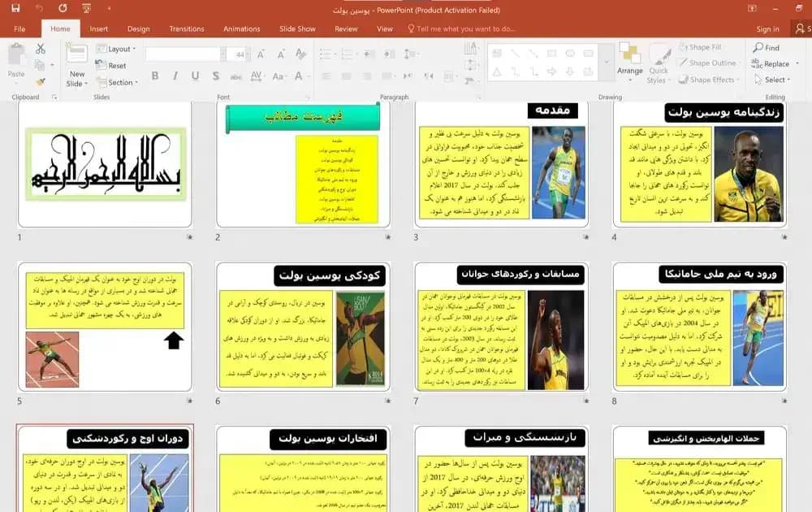Click the Tell me what you want field
The height and width of the screenshot is (512, 812).
(x=461, y=29)
